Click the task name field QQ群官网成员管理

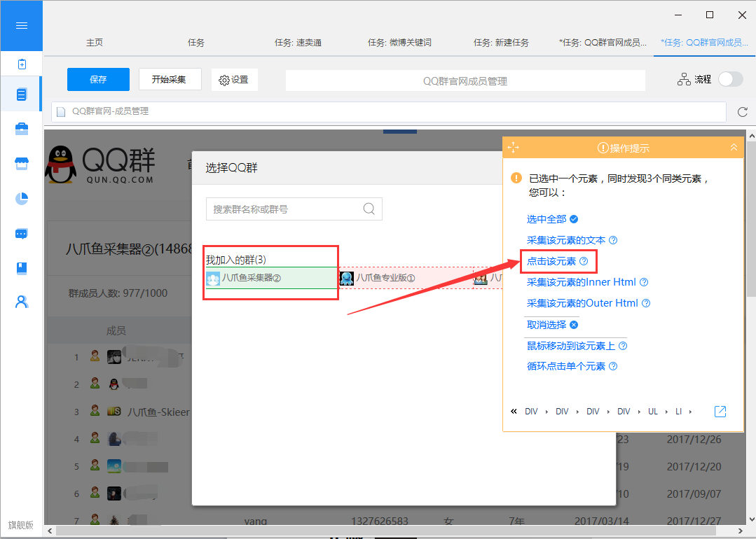click(x=465, y=81)
